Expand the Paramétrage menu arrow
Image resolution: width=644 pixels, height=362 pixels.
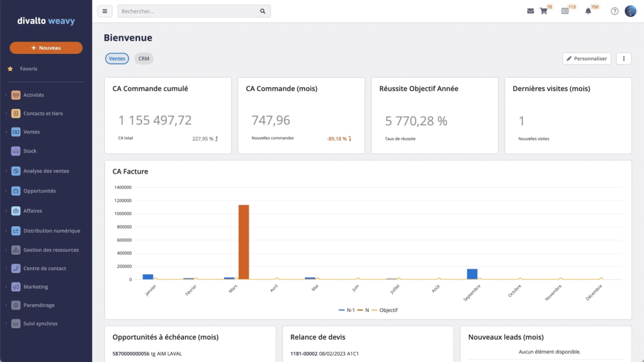(6, 305)
